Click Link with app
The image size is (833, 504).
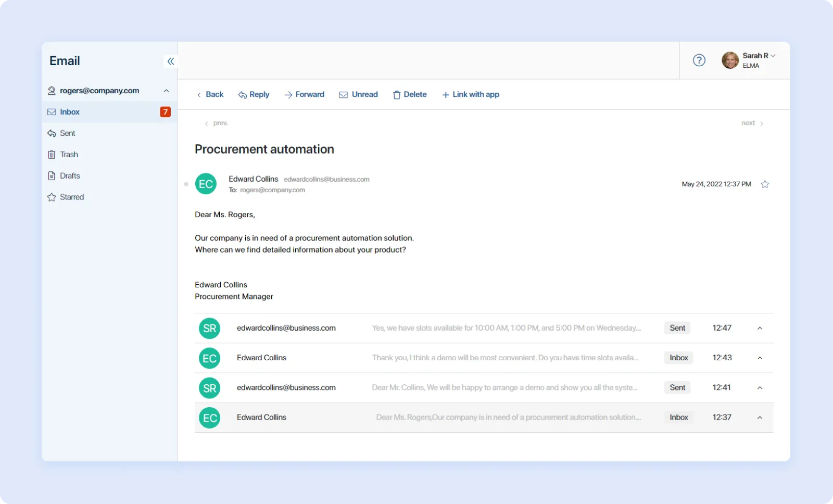pos(470,95)
